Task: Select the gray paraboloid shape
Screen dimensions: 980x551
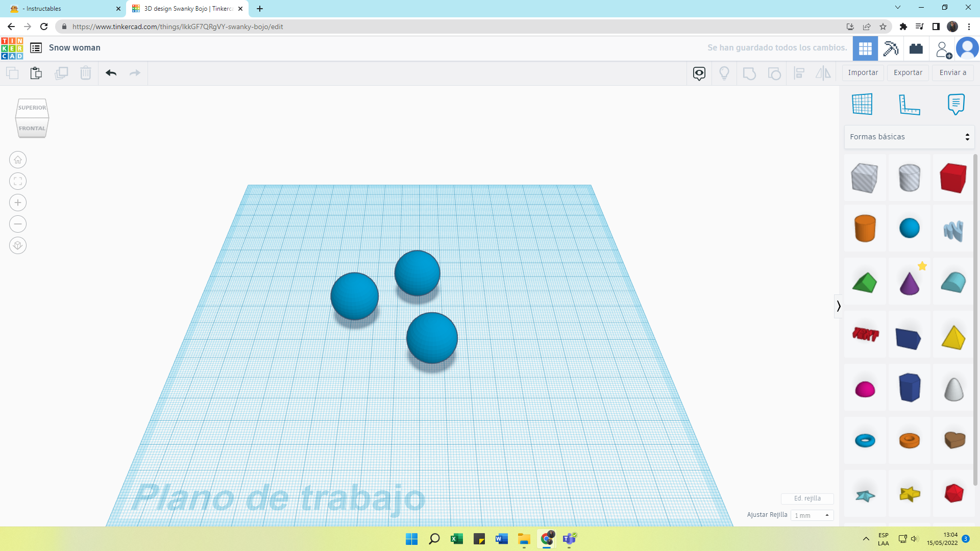Action: pyautogui.click(x=953, y=389)
